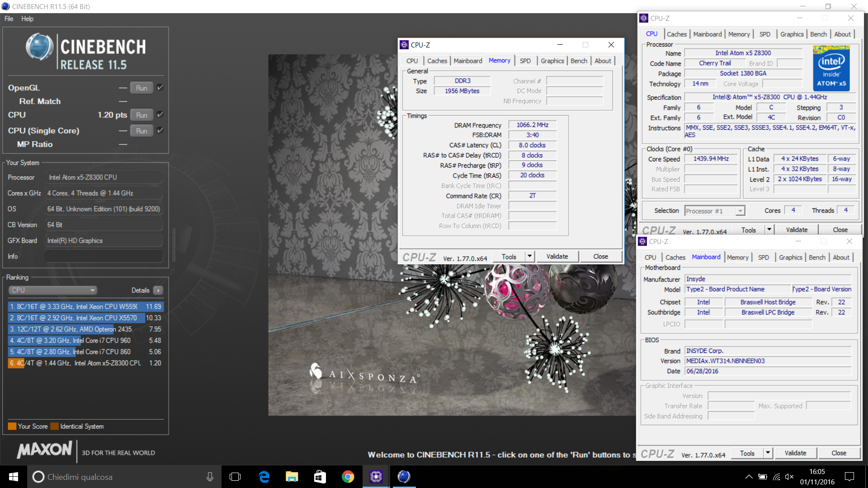This screenshot has width=868, height=488.
Task: Open the Processor #1 selection dropdown
Action: point(714,211)
